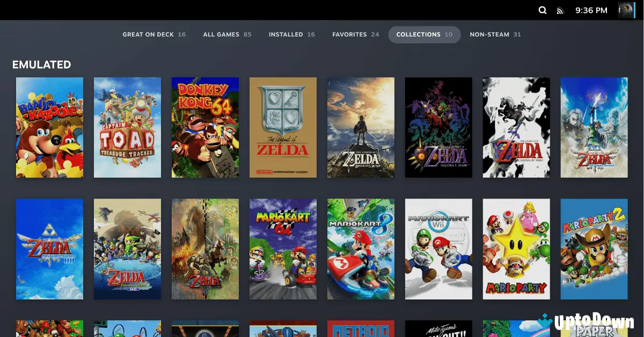Screen dimensions: 644x337
Task: Open the NON-STEAM games tab
Action: (495, 34)
